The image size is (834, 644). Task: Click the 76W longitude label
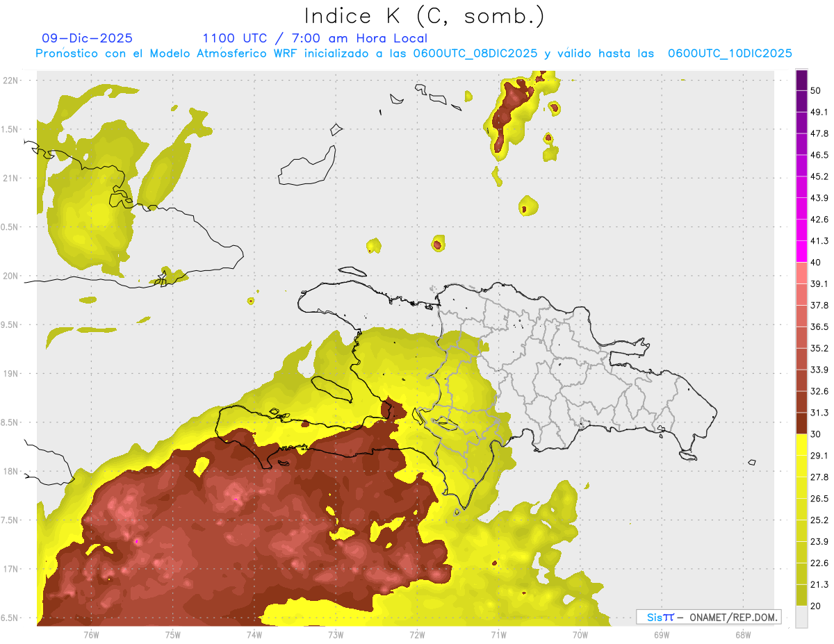[91, 635]
